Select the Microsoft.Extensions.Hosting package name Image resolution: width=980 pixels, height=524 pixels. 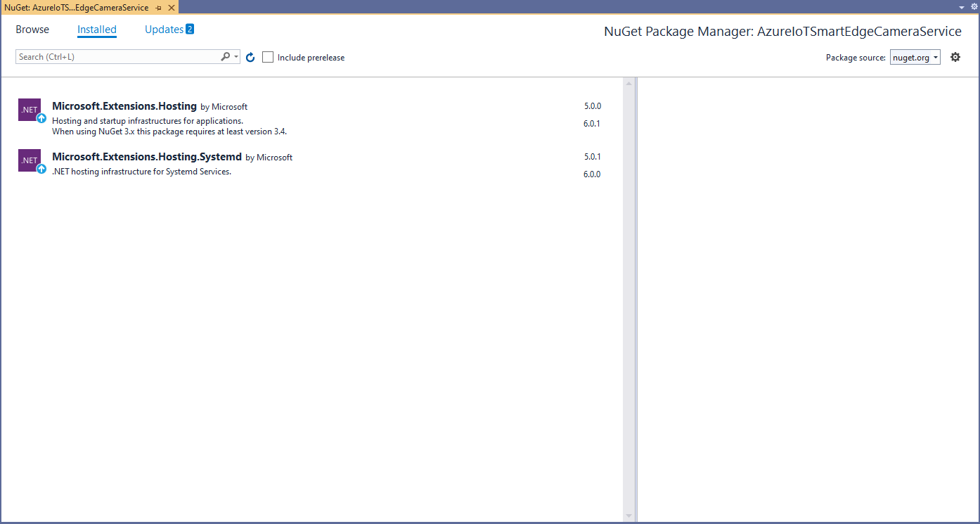click(x=124, y=106)
